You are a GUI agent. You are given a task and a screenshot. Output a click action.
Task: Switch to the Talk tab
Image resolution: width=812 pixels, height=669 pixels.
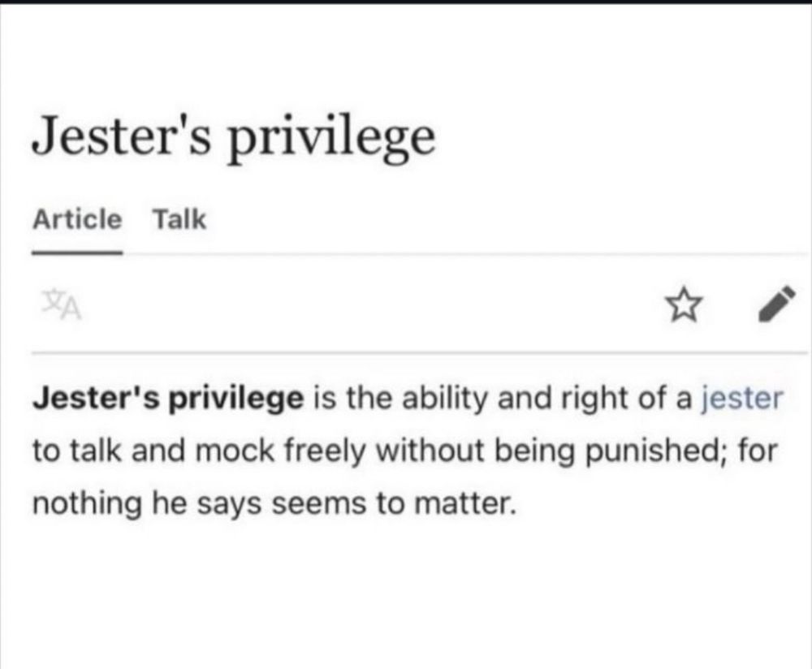point(179,219)
